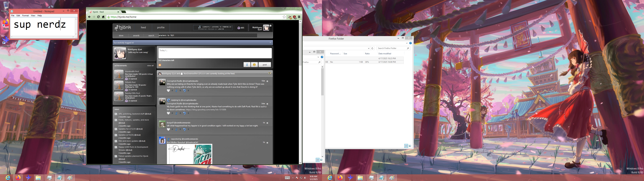Image resolution: width=644 pixels, height=181 pixels.
Task: Open File Explorer from the left taskbar
Action: (38, 178)
